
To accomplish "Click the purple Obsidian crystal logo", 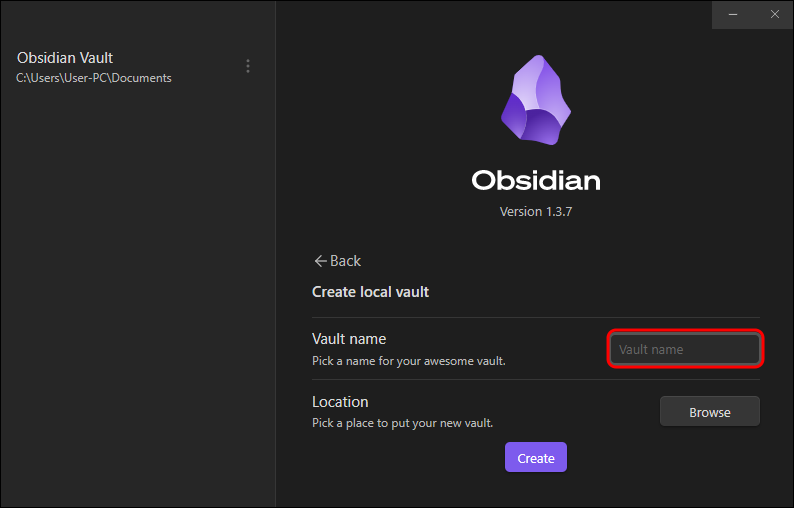I will tap(536, 100).
